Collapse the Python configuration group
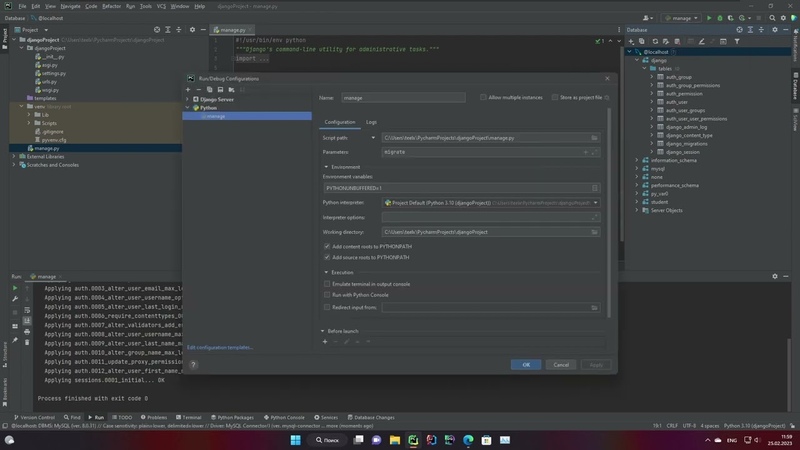800x450 pixels. [187, 108]
